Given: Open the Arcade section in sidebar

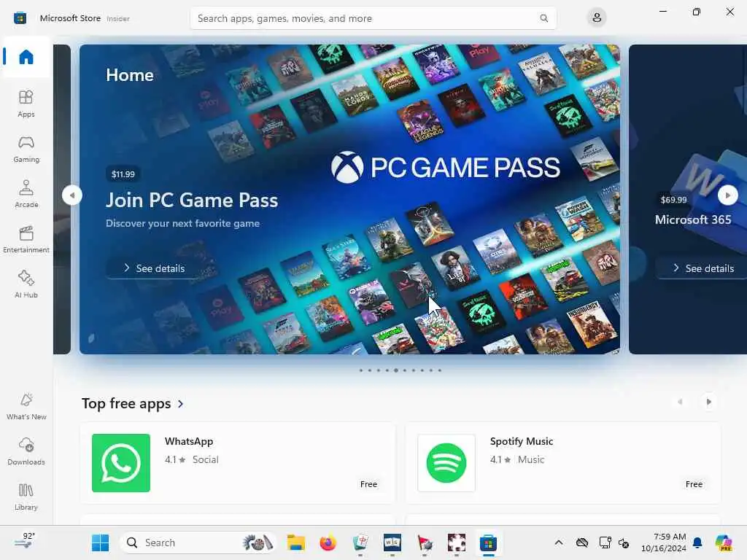Looking at the screenshot, I should [x=26, y=194].
